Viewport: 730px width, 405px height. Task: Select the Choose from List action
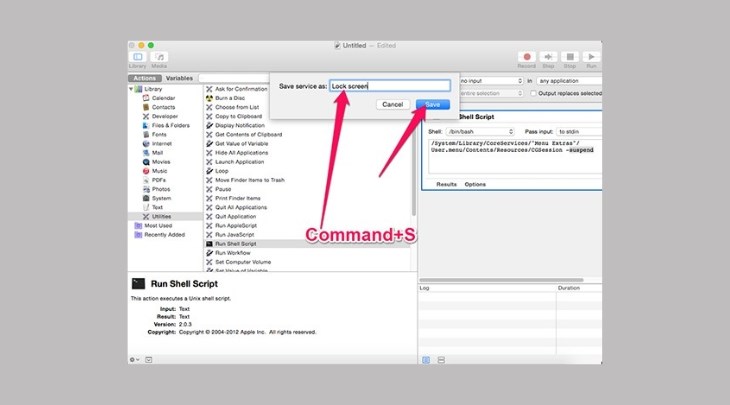tap(237, 107)
